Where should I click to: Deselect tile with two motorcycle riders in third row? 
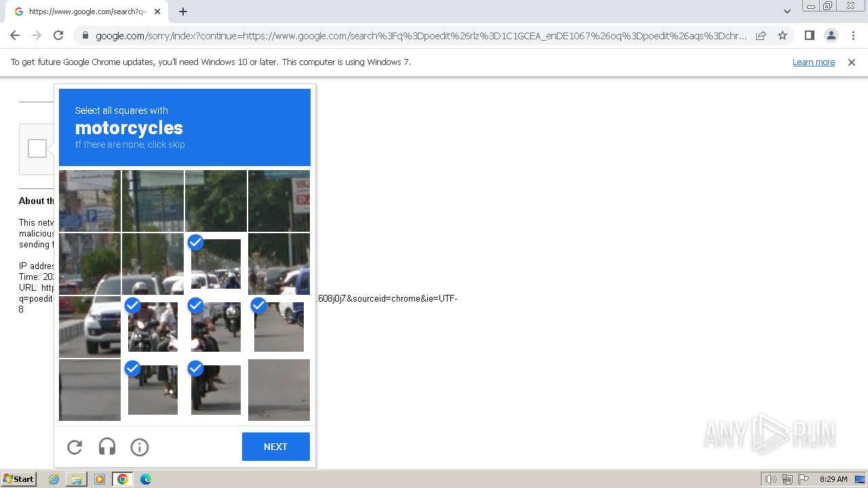(x=153, y=327)
